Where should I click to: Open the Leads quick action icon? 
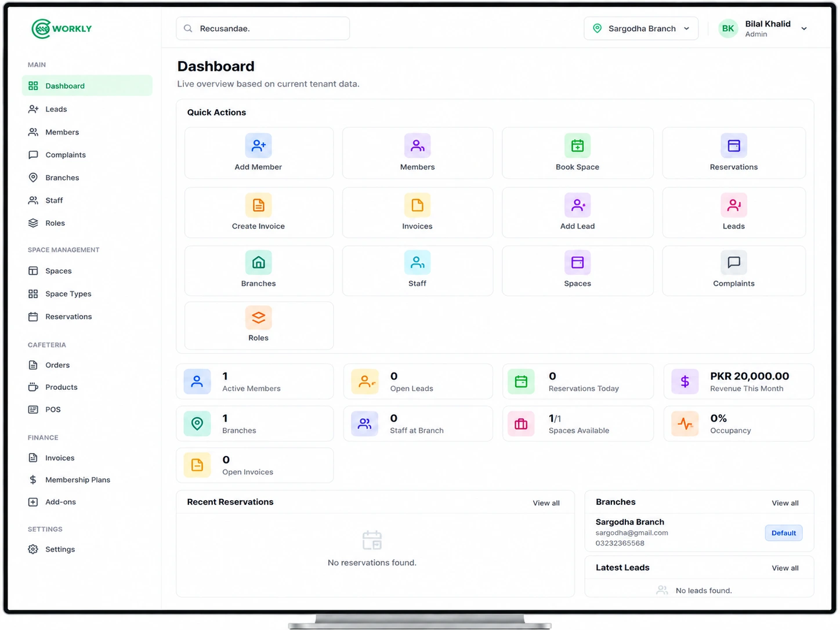pyautogui.click(x=734, y=205)
